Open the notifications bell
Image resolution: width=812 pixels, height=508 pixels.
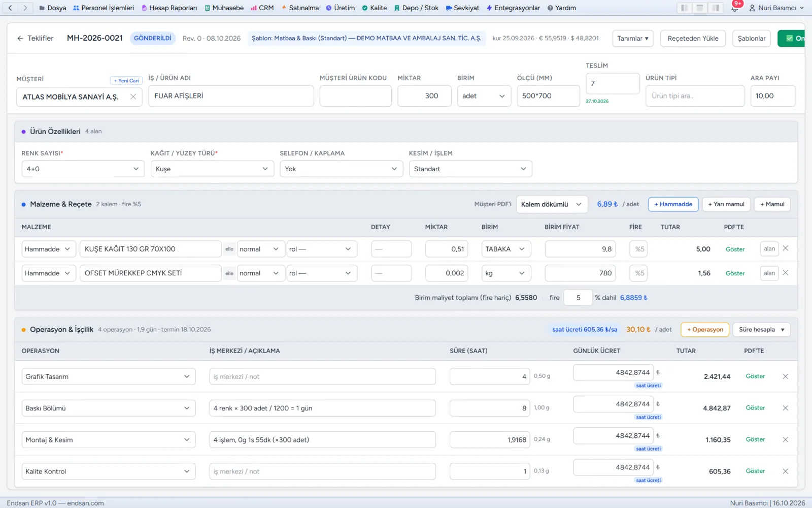click(734, 8)
